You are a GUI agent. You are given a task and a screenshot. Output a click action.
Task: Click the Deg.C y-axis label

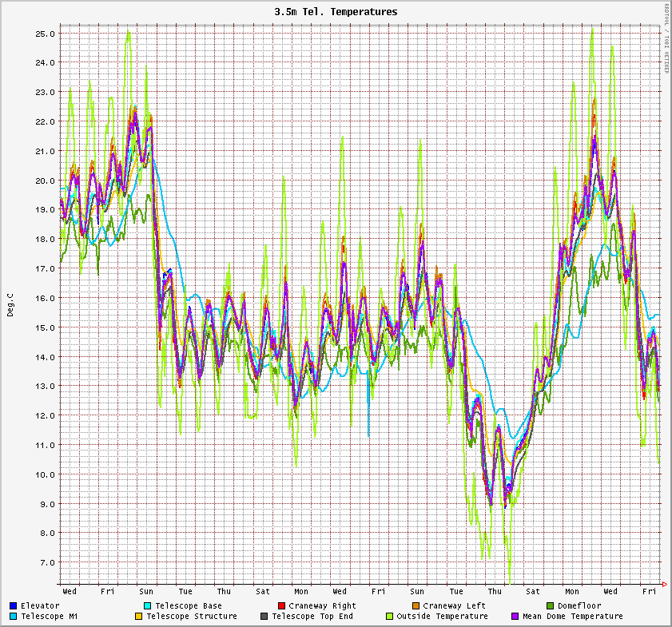tap(10, 304)
